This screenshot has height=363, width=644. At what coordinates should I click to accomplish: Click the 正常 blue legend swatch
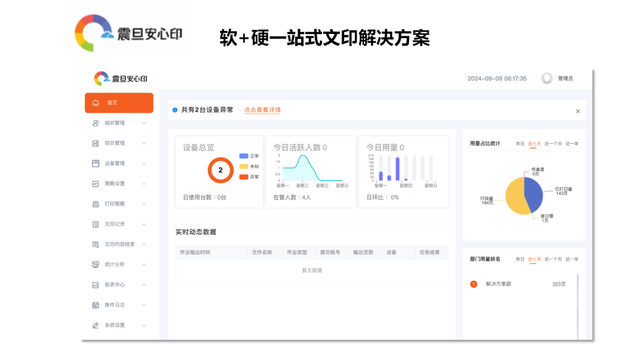243,156
